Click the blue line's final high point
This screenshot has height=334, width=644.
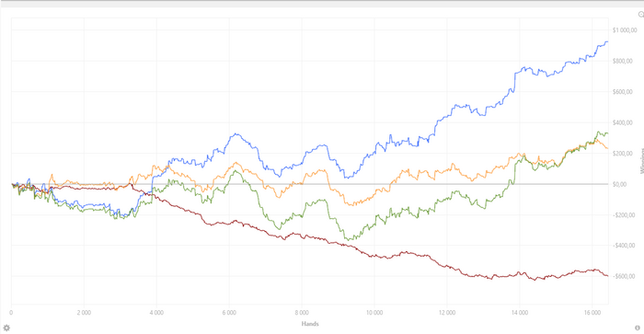606,41
